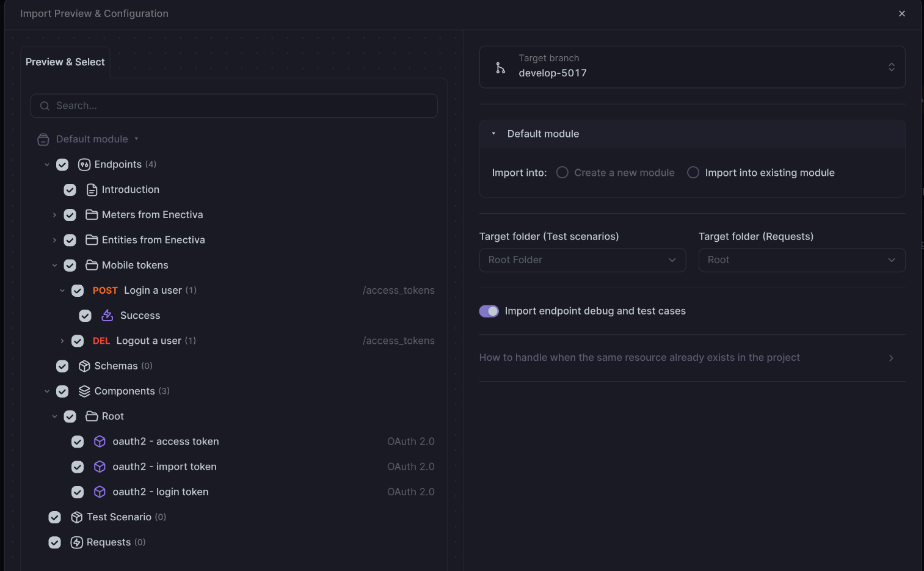Click the Entities from Enectiva folder icon
Screen dimensions: 924x571
coord(92,240)
